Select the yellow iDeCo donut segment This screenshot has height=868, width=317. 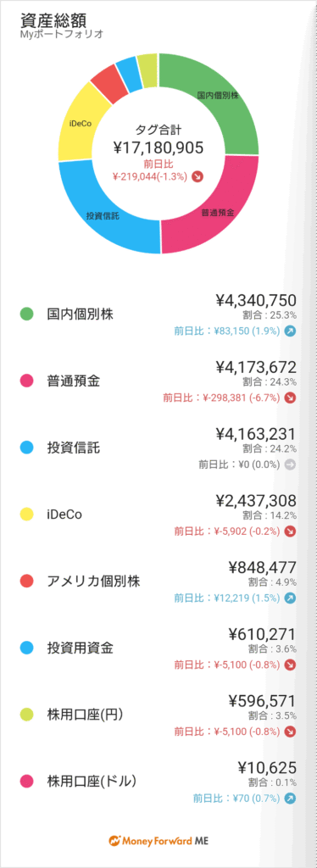coord(79,123)
